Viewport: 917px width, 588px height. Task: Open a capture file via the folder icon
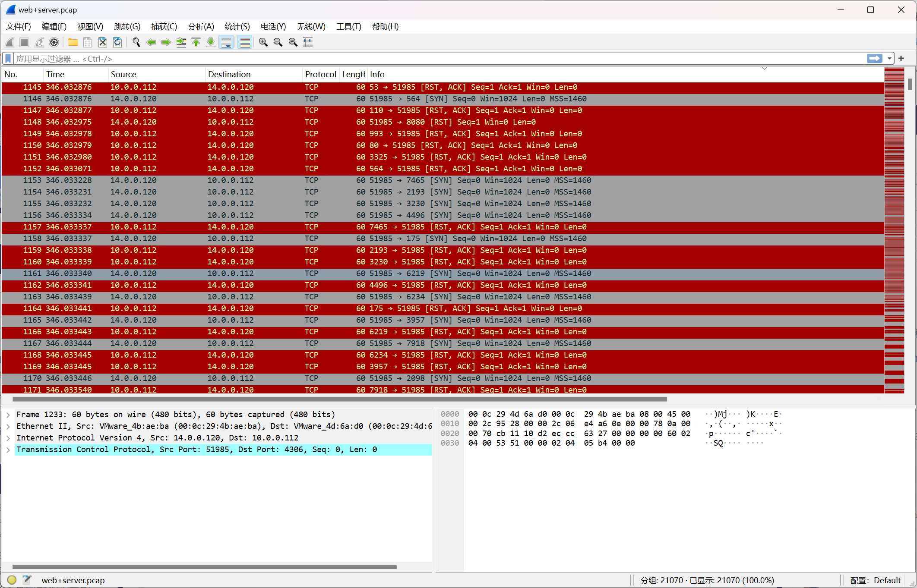[x=73, y=42]
